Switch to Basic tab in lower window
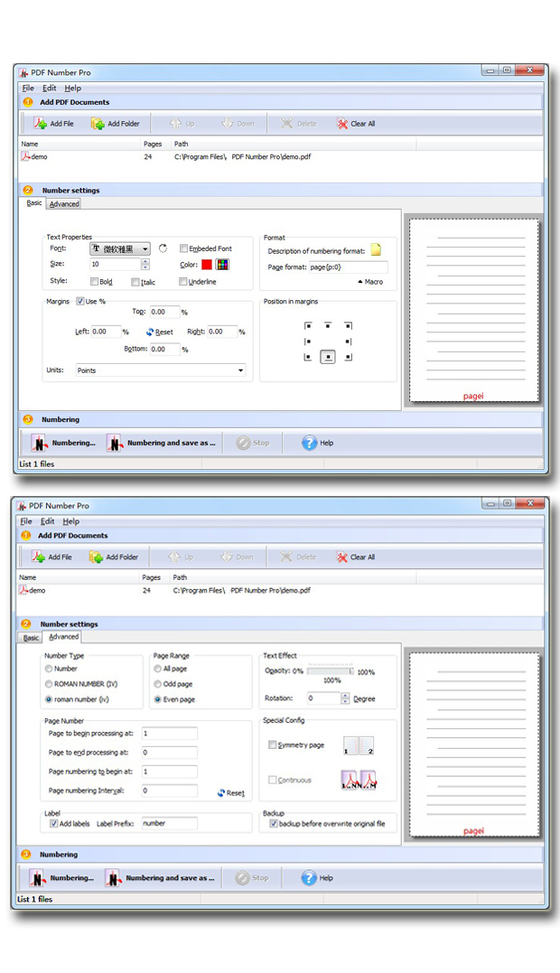Screen dimensions: 560x973 (x=31, y=638)
